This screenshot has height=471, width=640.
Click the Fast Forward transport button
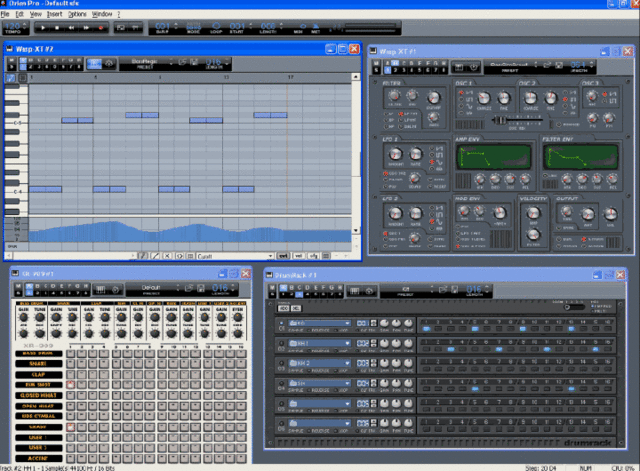pyautogui.click(x=86, y=28)
